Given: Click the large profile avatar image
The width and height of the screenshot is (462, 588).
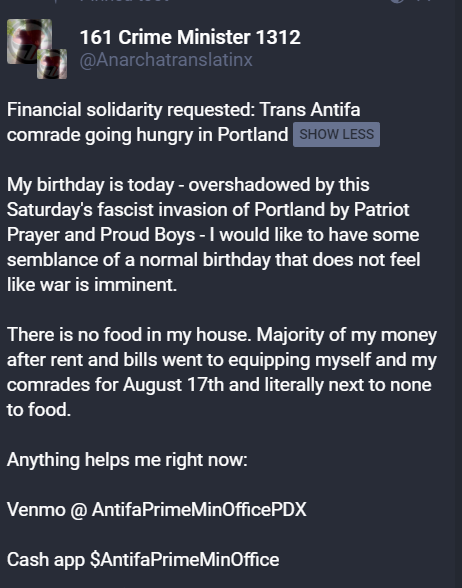Looking at the screenshot, I should (29, 41).
